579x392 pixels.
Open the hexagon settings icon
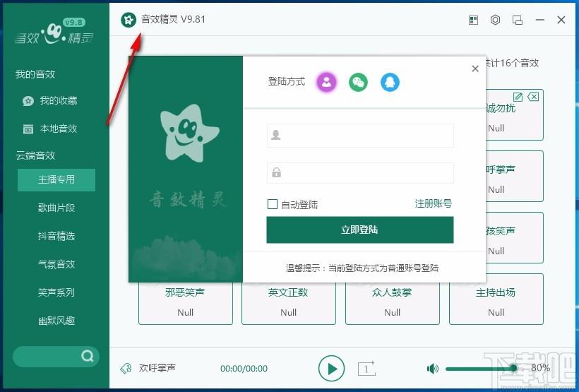[495, 20]
